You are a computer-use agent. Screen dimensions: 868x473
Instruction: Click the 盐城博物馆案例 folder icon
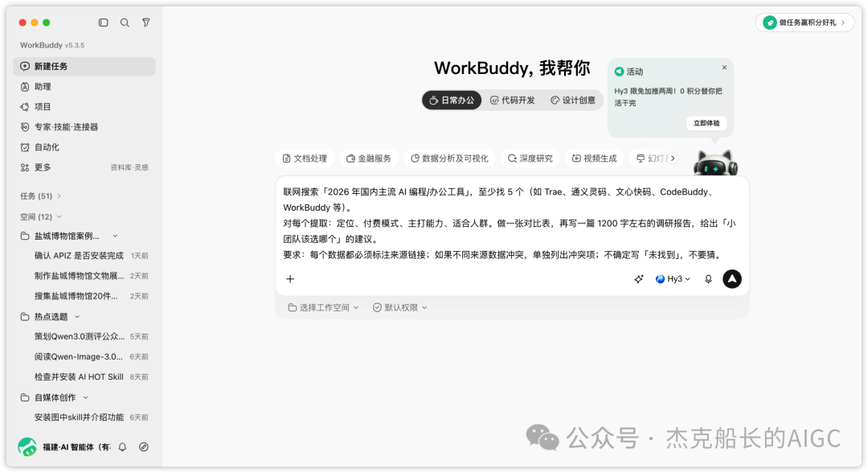(x=25, y=236)
